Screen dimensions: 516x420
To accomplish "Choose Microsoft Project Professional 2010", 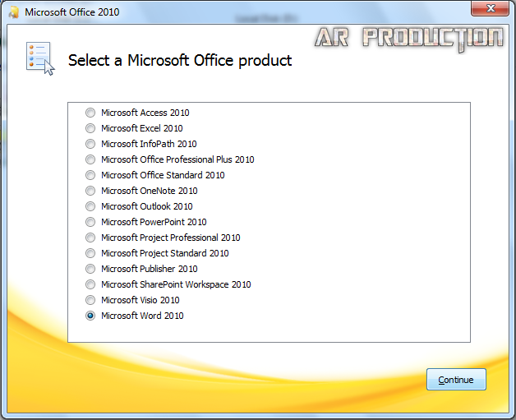I will (x=90, y=238).
